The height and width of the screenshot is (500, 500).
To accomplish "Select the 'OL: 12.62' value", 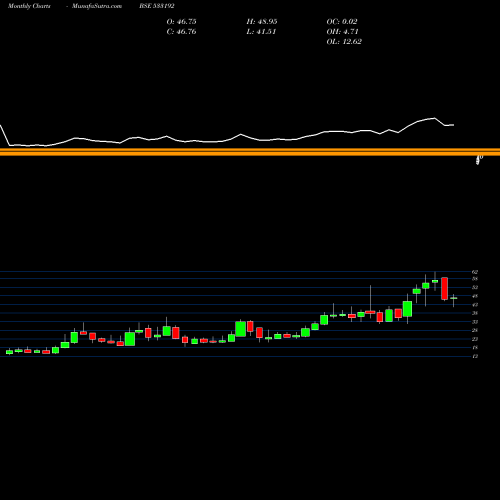I will (x=344, y=42).
